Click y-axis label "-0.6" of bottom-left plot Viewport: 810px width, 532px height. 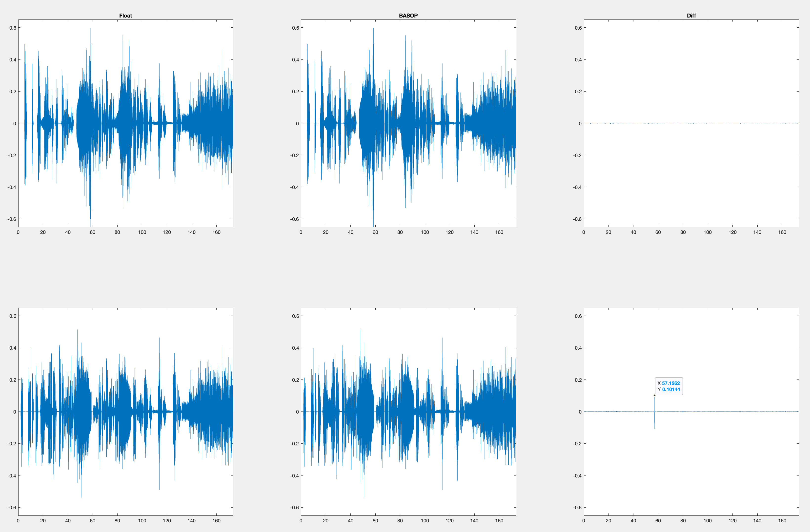tap(12, 508)
